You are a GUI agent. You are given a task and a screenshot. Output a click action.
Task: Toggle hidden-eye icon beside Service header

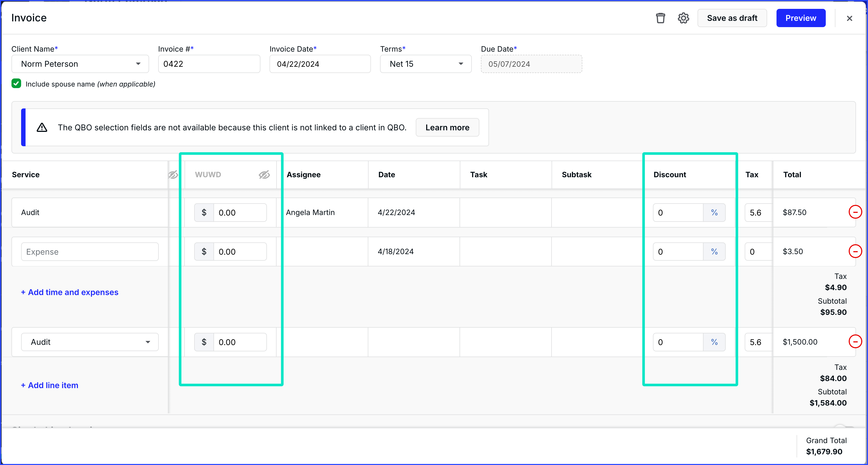coord(173,175)
